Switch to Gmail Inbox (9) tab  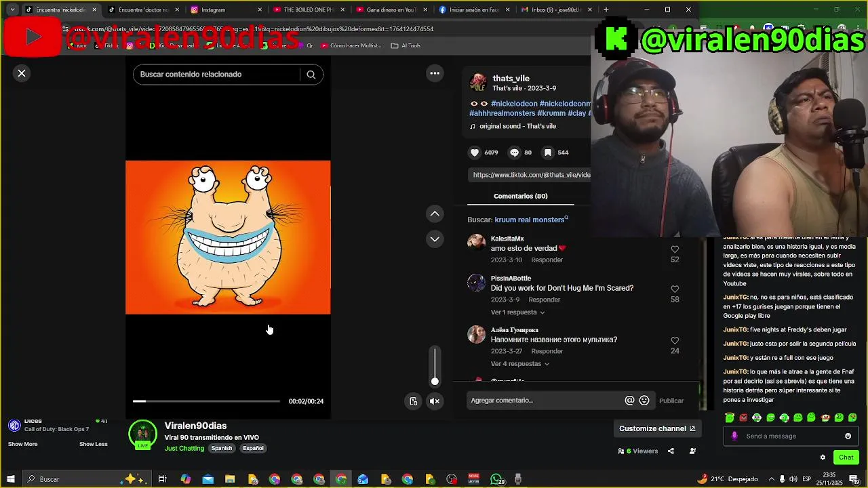tap(556, 10)
